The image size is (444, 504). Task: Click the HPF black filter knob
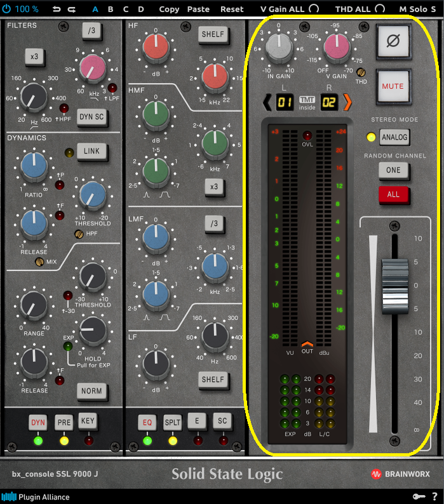(x=34, y=96)
